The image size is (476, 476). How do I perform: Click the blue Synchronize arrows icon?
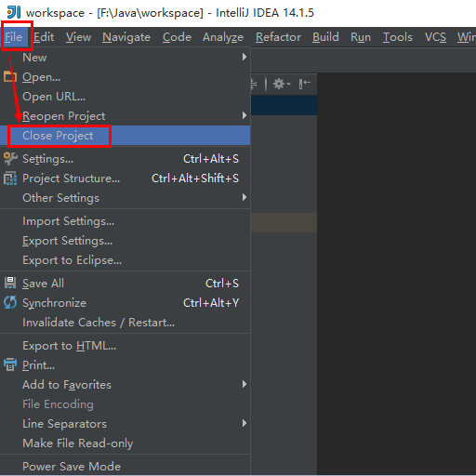pyautogui.click(x=10, y=302)
